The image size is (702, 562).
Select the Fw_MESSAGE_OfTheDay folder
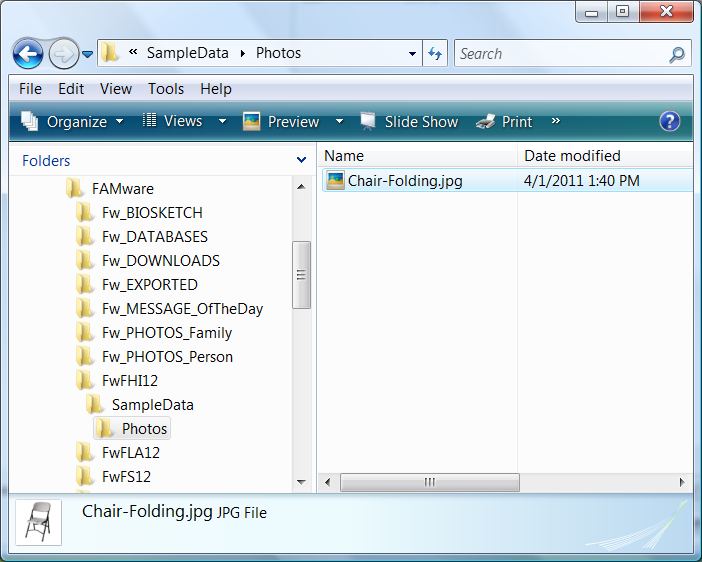coord(170,309)
